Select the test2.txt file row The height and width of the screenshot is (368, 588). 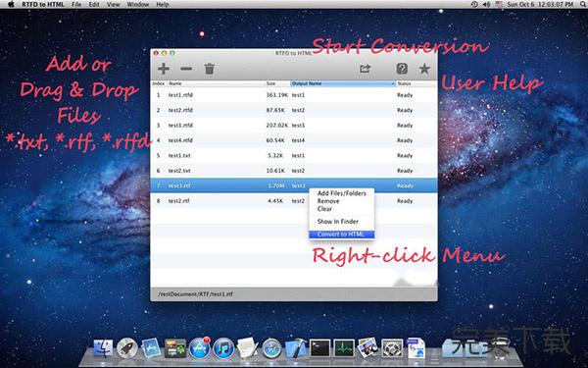click(x=294, y=171)
